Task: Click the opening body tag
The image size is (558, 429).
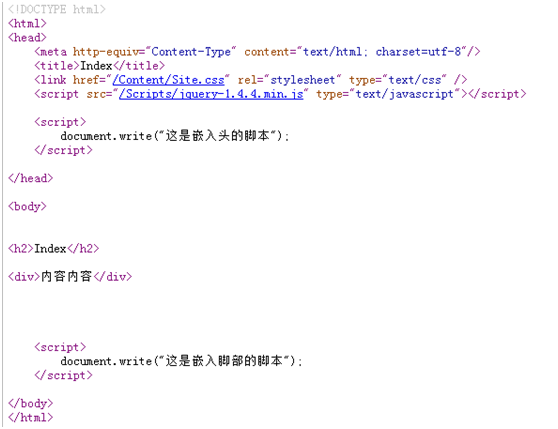Action: point(27,206)
